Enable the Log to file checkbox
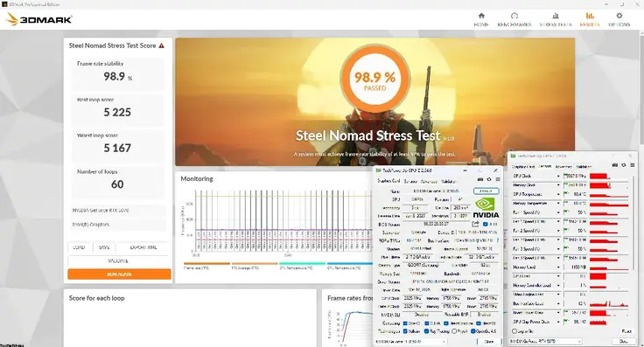This screenshot has height=347, width=644. click(514, 331)
